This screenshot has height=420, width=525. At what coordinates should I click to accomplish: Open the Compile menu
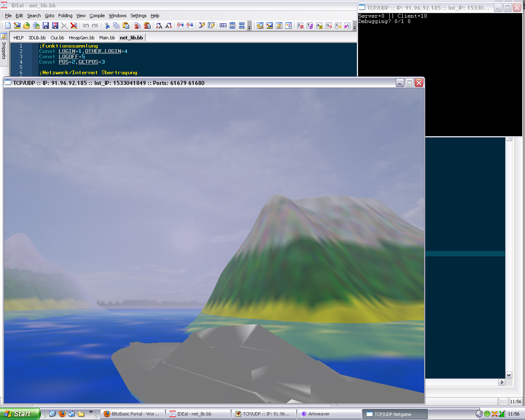coord(97,16)
